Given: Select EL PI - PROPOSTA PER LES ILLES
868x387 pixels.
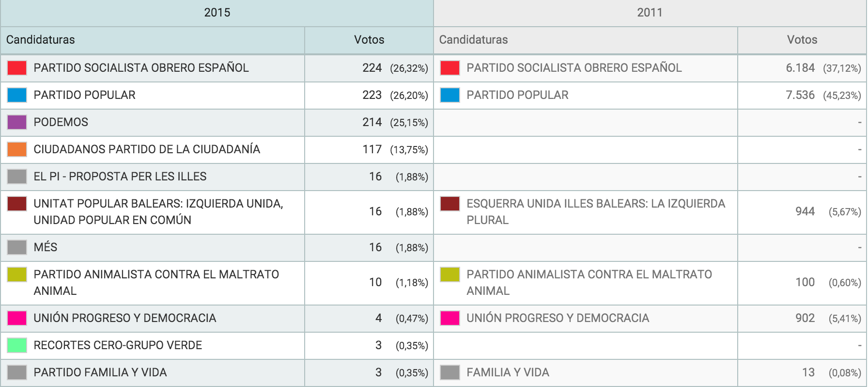Looking at the screenshot, I should pyautogui.click(x=120, y=177).
